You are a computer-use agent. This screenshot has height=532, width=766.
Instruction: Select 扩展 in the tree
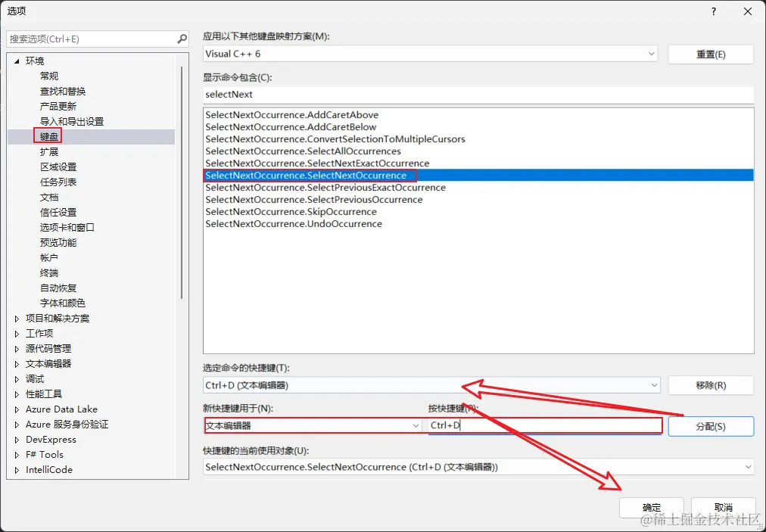[x=49, y=152]
